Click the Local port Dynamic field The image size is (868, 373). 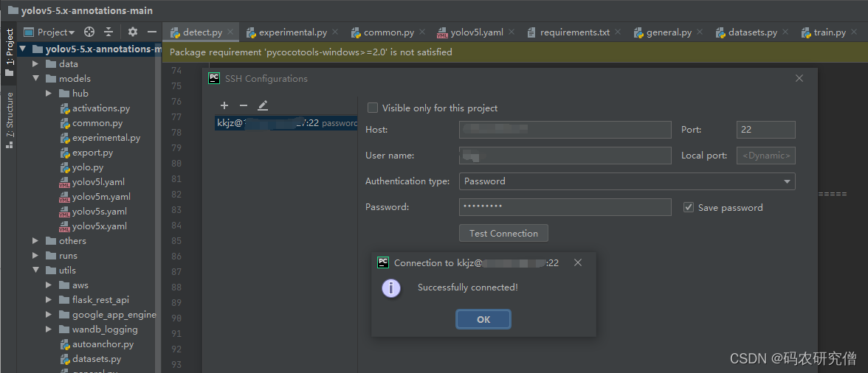click(765, 156)
